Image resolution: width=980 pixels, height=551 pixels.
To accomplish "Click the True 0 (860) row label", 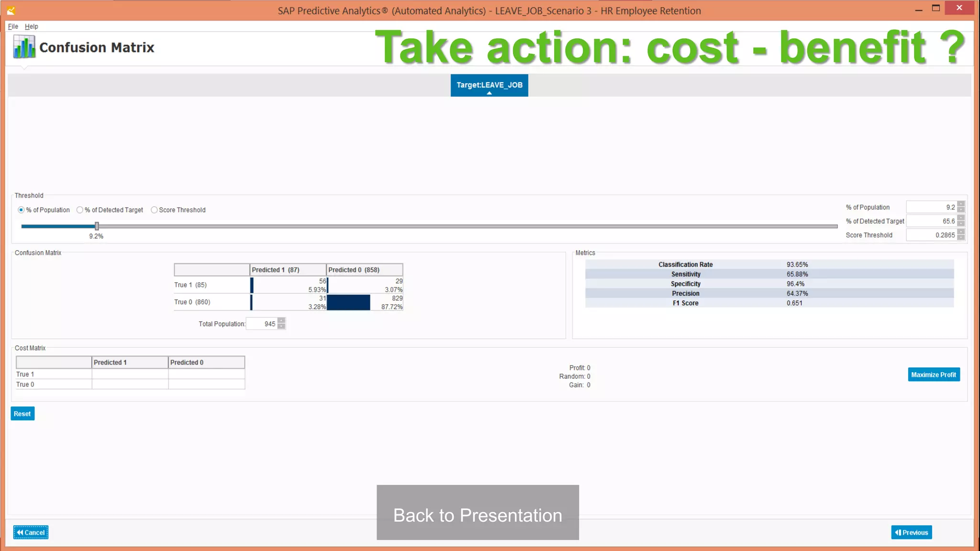I will coord(192,302).
